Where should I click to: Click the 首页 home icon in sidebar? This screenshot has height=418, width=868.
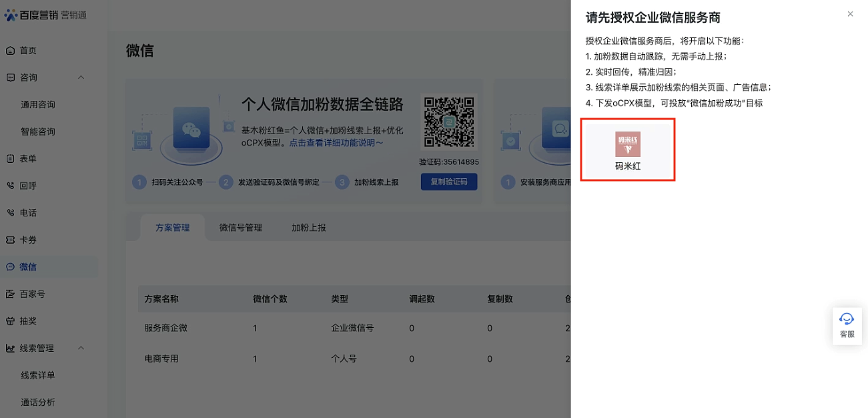point(11,51)
